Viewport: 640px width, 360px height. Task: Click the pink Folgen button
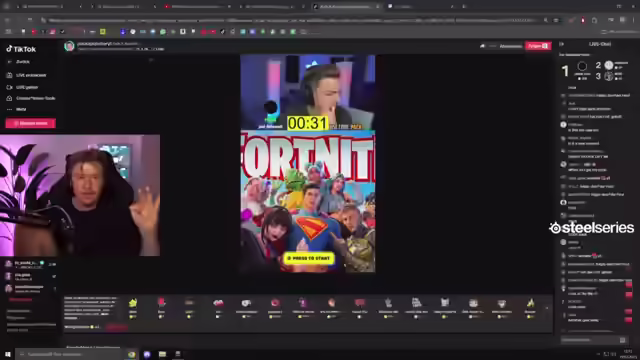tap(538, 46)
